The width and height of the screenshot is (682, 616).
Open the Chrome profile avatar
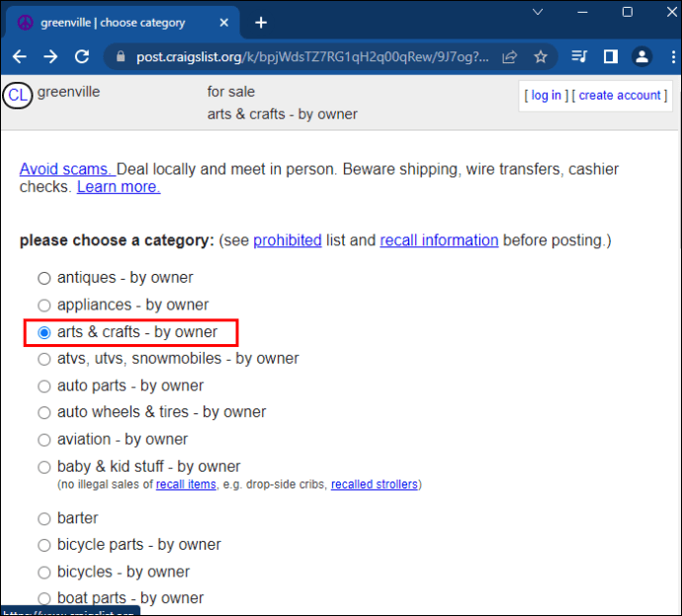coord(642,56)
